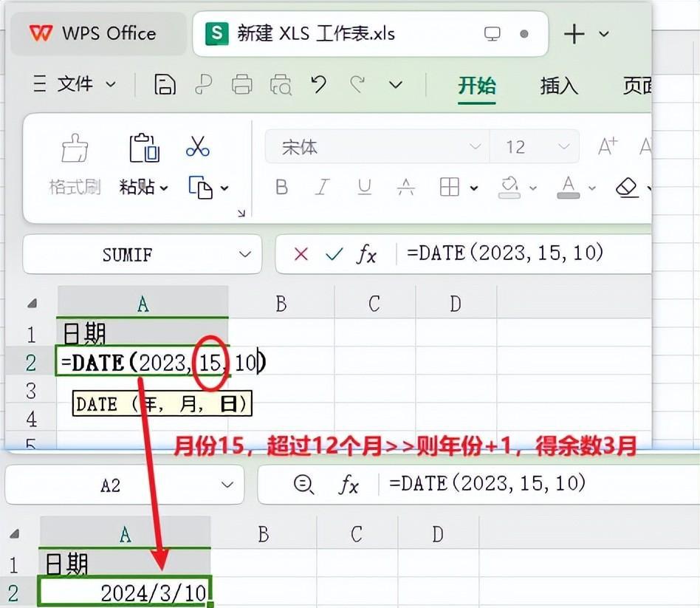This screenshot has height=608, width=700.
Task: Select column D header in upper sheet
Action: click(x=456, y=304)
